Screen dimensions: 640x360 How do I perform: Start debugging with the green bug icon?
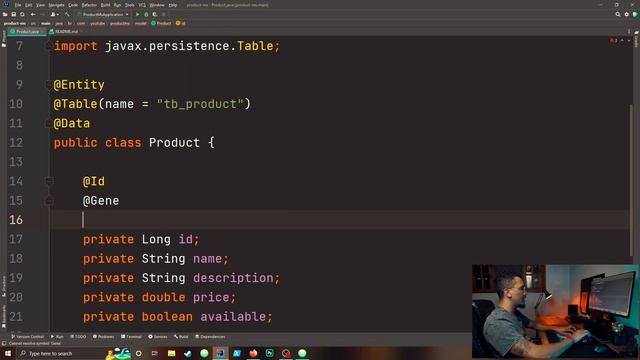tap(146, 14)
